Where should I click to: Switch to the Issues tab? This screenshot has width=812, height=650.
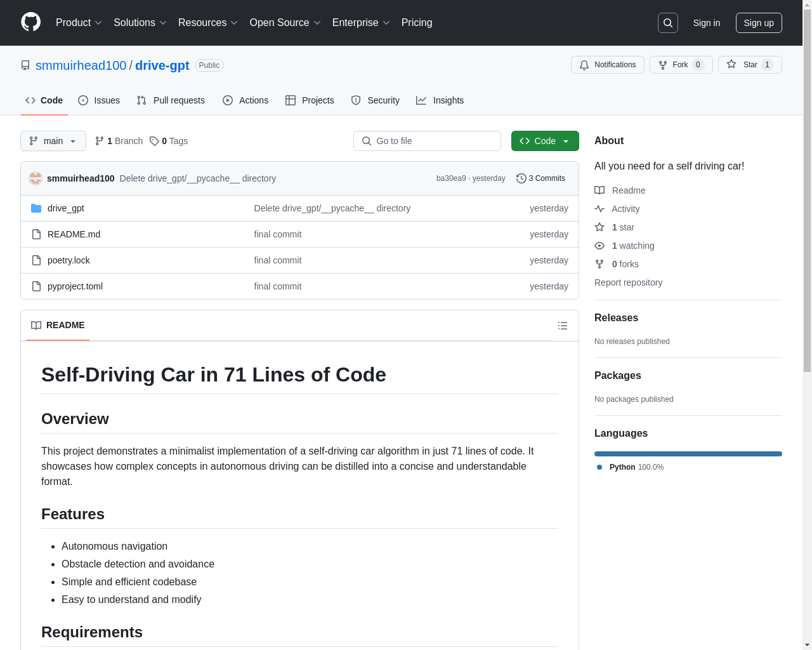pos(99,100)
